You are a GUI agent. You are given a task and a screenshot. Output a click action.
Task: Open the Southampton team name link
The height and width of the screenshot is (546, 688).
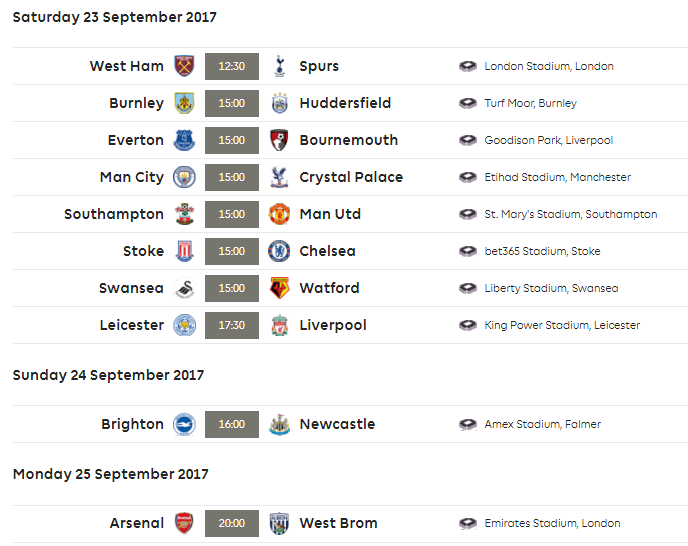click(x=114, y=214)
